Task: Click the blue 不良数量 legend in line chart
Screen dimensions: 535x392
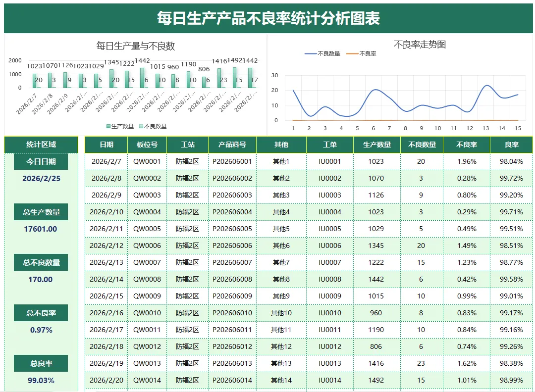Action: pos(322,53)
